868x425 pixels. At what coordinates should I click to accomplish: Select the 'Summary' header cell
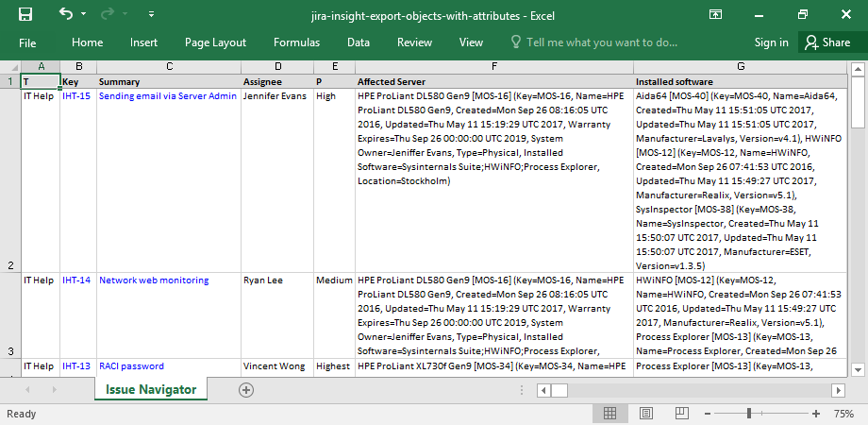click(169, 81)
